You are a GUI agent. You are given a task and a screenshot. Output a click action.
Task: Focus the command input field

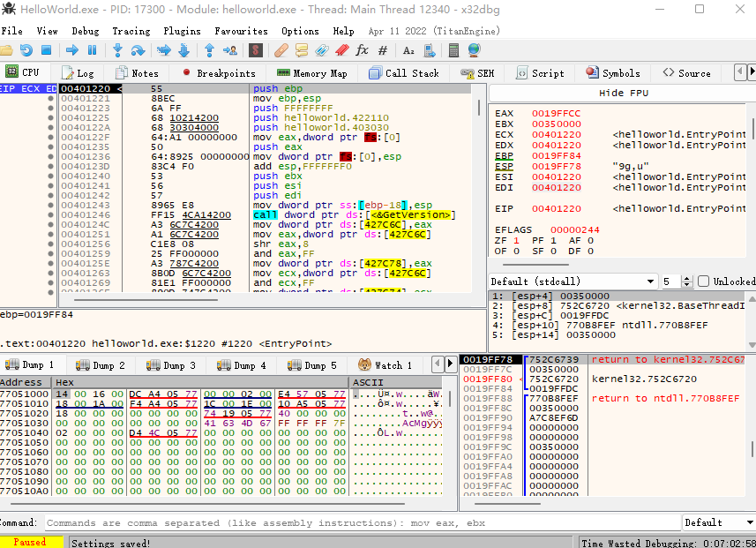(363, 523)
